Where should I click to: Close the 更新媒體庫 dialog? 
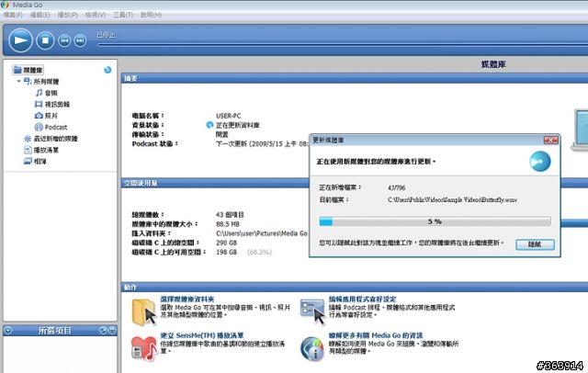(550, 140)
